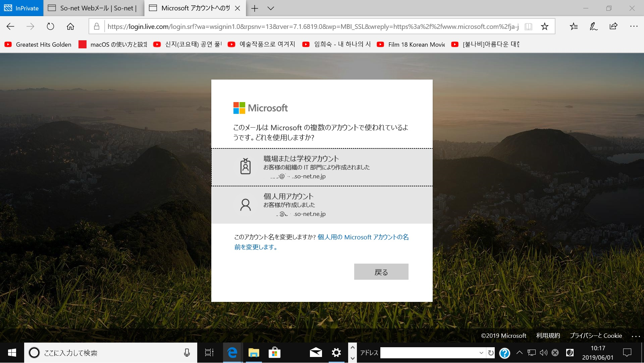
Task: Click 個人用の Microsoft アカウントの名前を変更 link
Action: pyautogui.click(x=321, y=242)
